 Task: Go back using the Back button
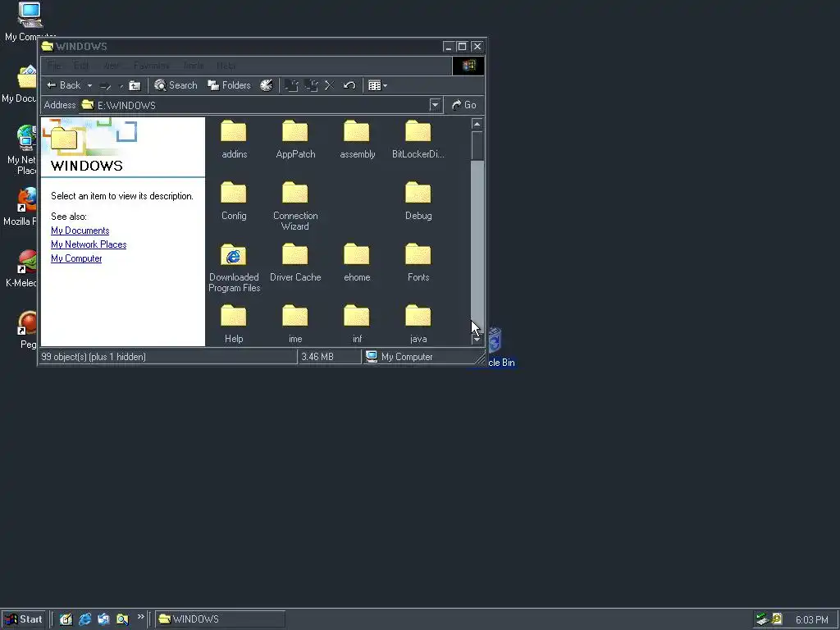[x=63, y=85]
